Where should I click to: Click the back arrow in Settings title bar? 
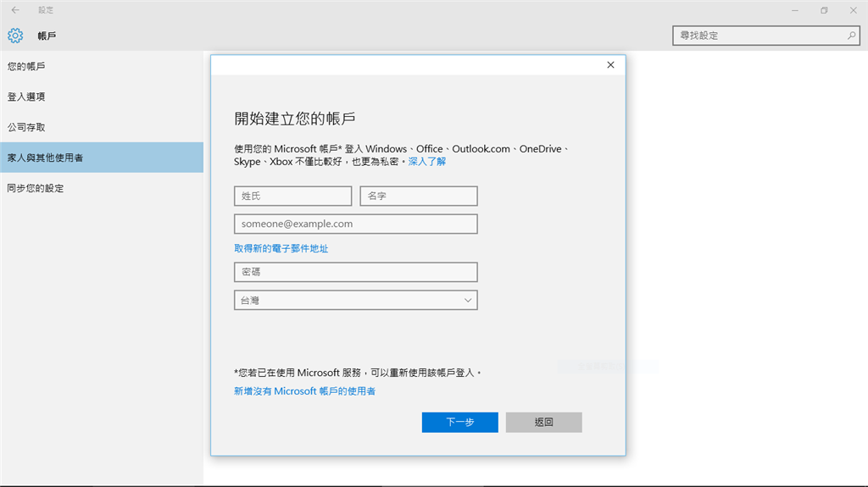[15, 10]
